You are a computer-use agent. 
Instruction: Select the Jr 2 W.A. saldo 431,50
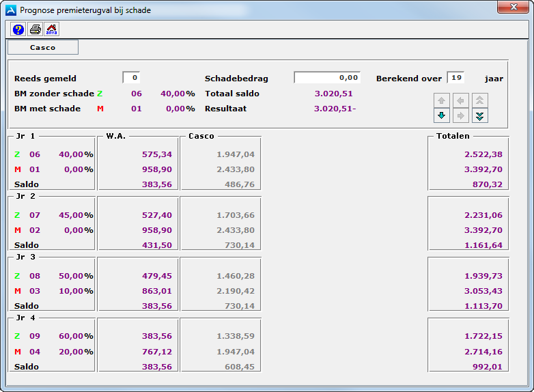(157, 245)
